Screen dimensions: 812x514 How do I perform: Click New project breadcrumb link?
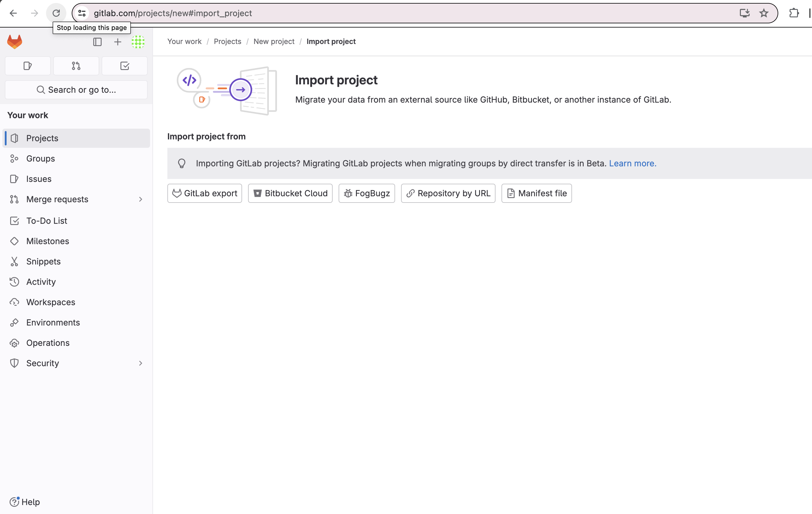point(274,42)
